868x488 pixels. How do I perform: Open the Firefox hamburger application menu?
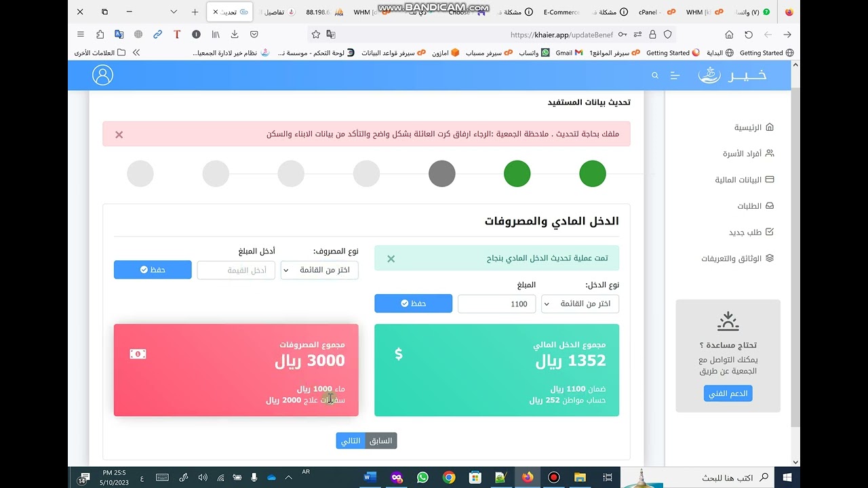tap(81, 34)
